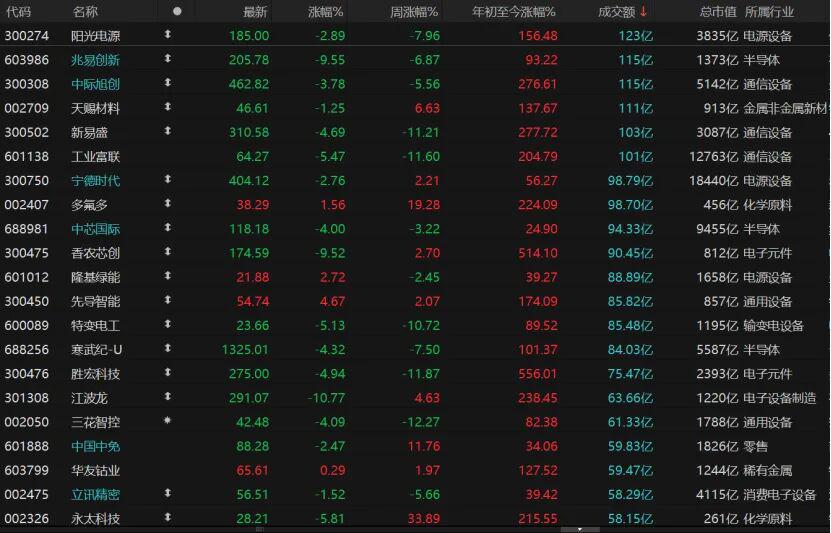Toggle sort on 成交额 column header
Screen dimensions: 831x533
click(622, 12)
